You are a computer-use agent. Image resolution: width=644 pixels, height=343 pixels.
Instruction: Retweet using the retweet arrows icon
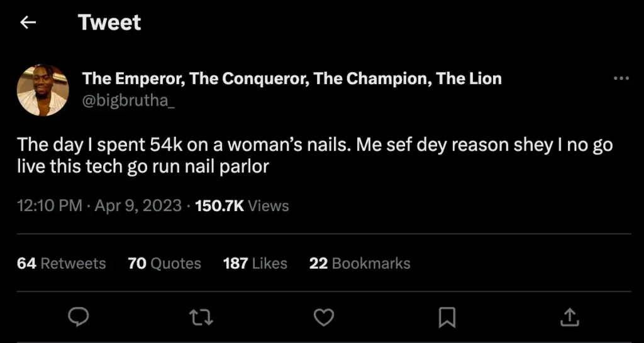pos(201,317)
